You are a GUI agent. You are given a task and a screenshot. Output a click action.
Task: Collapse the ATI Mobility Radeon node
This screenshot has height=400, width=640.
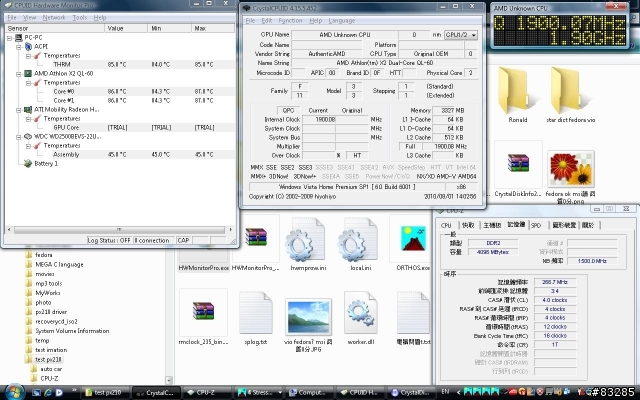(x=19, y=110)
